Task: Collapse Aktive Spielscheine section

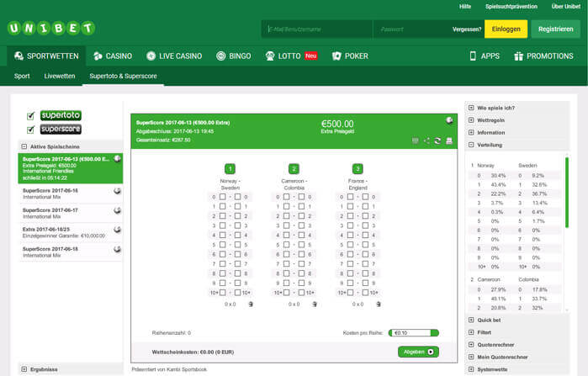Action: [x=24, y=146]
